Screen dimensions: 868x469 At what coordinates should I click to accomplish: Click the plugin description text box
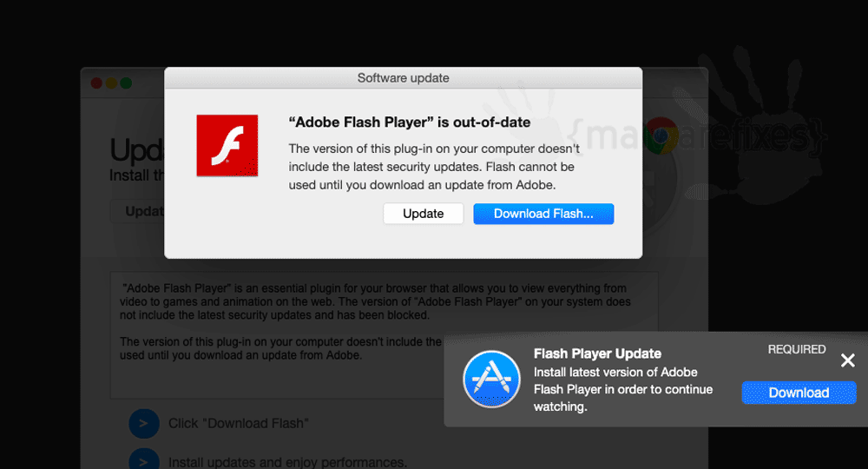pyautogui.click(x=385, y=335)
